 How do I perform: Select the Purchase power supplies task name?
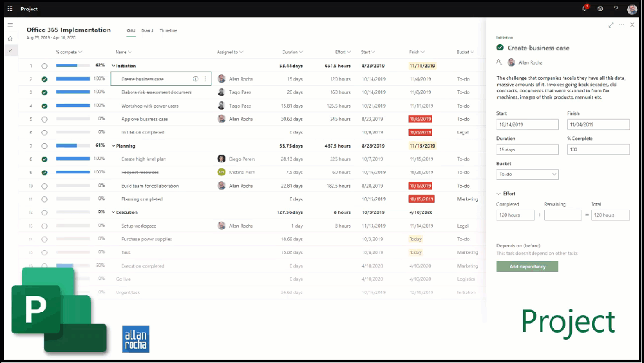point(147,239)
